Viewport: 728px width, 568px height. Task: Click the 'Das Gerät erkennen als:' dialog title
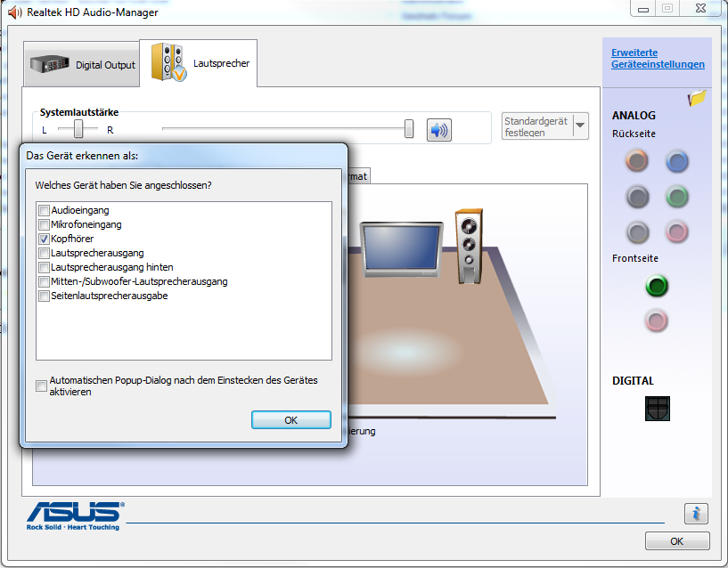82,156
